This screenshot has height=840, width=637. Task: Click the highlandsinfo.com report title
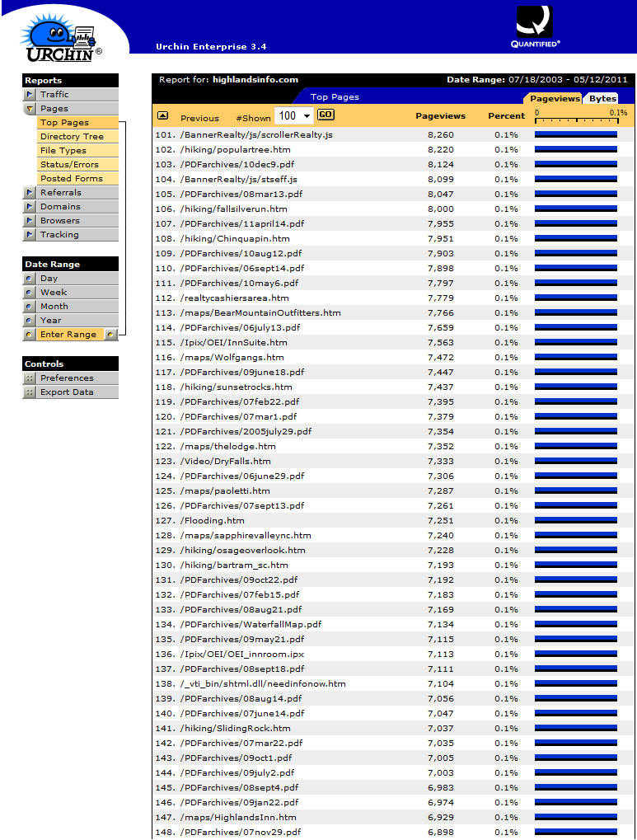(x=255, y=79)
